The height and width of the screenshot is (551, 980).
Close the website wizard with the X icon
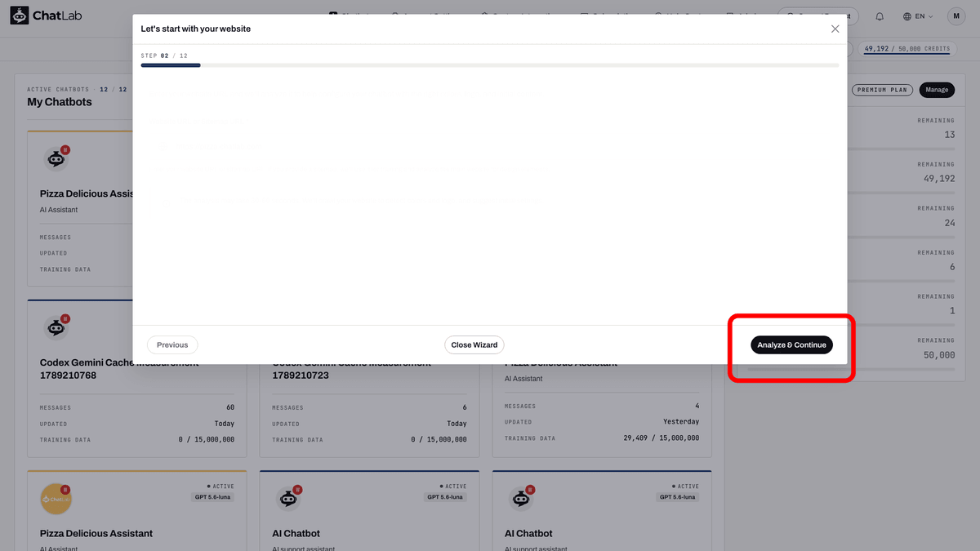pyautogui.click(x=835, y=29)
